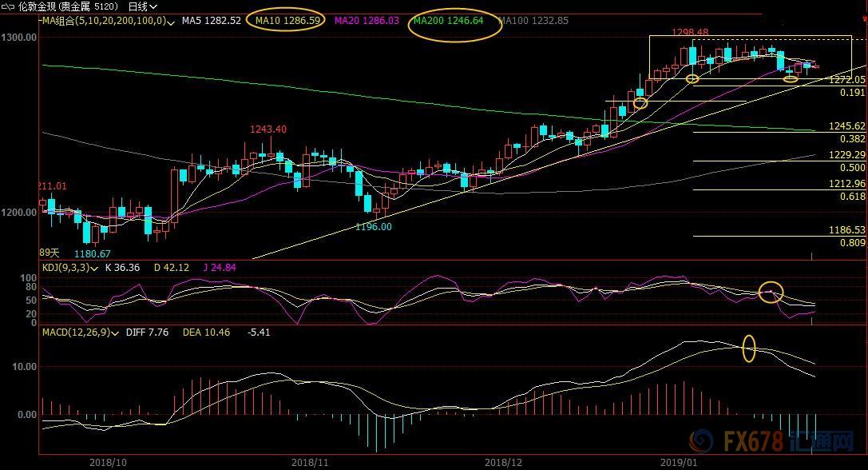Click the 89天 label at chart bottom-left
Image resolution: width=868 pixels, height=470 pixels.
[x=49, y=253]
